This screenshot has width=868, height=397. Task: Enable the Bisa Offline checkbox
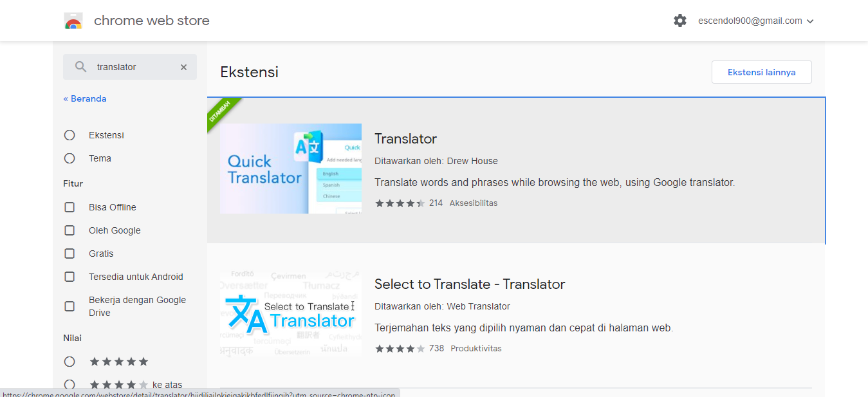pyautogui.click(x=69, y=207)
